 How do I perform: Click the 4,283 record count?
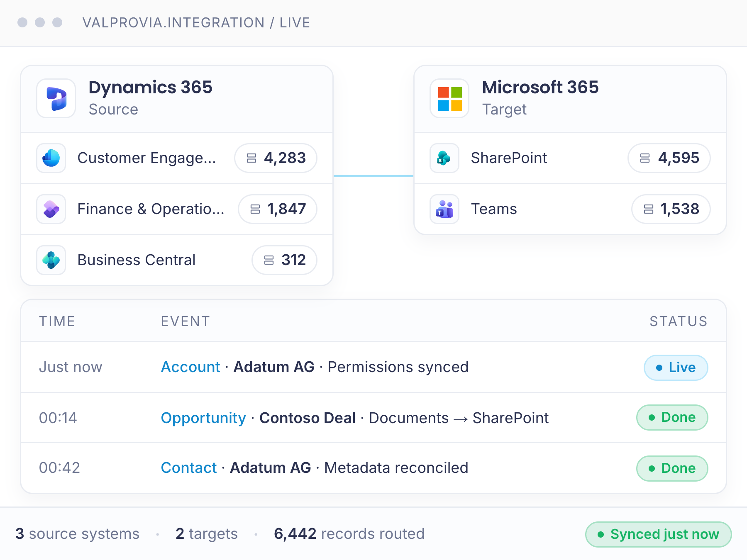pos(285,158)
